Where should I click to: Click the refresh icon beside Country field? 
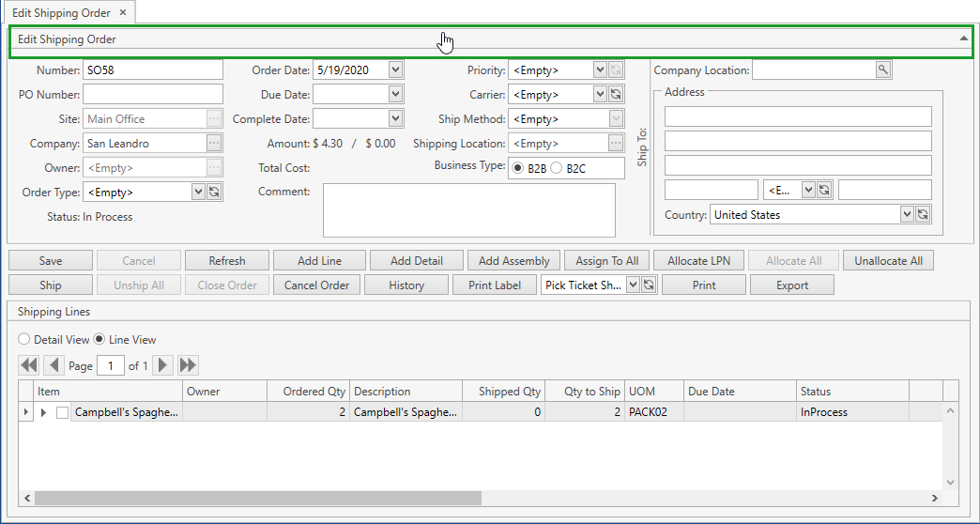[x=923, y=215]
